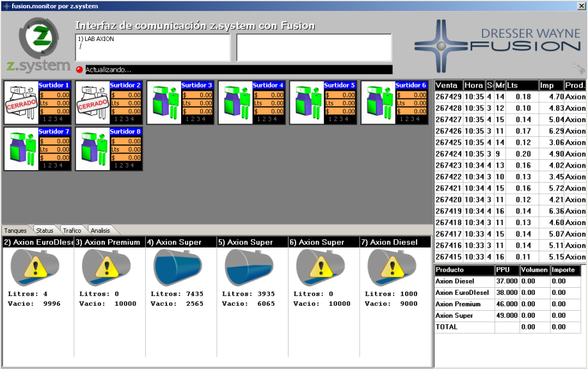Select the Surtidor 4 pump icon
Screen dimensions: 588x369
tap(235, 102)
